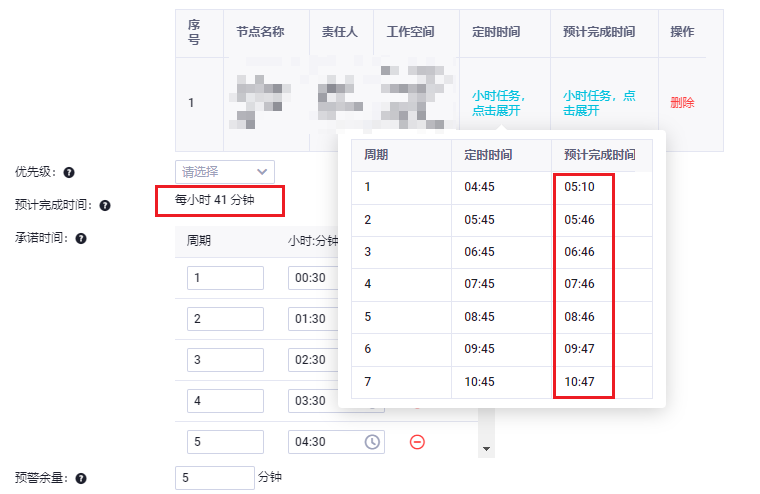This screenshot has height=494, width=760.
Task: Click period 3 number input field
Action: click(x=225, y=360)
